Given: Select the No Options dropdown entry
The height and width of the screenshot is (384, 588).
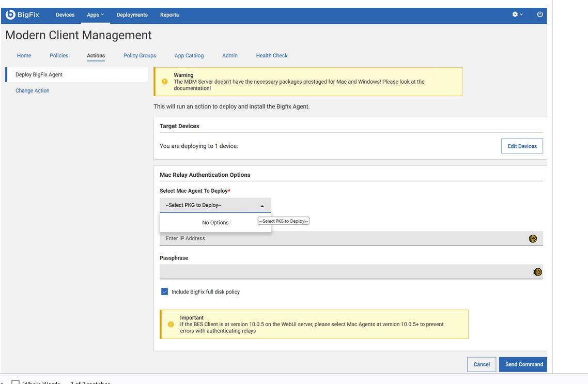Looking at the screenshot, I should [215, 223].
